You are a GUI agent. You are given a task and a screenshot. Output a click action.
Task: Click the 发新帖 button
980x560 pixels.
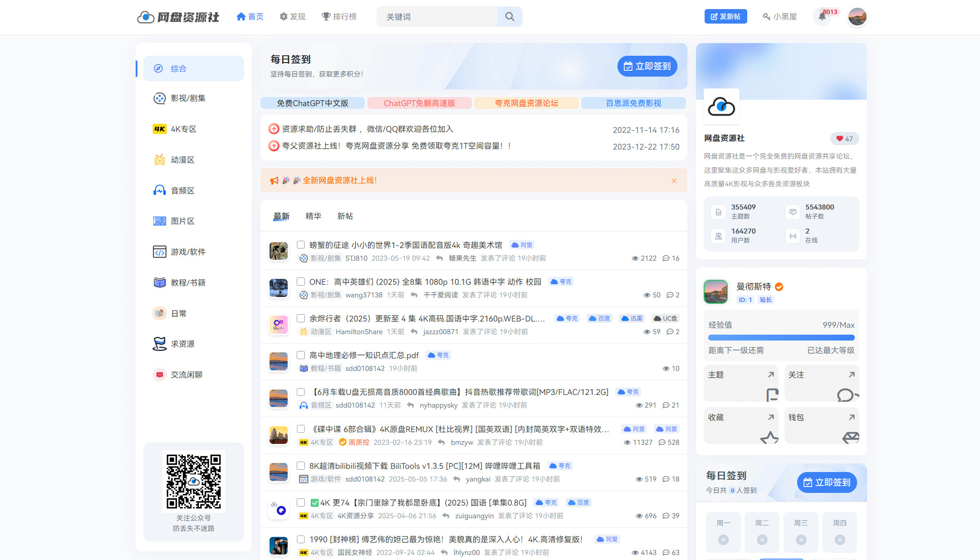pyautogui.click(x=725, y=17)
